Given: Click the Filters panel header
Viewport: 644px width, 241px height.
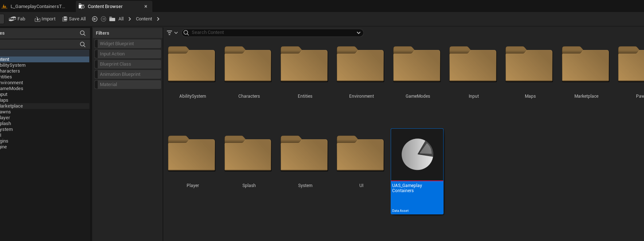Looking at the screenshot, I should pyautogui.click(x=127, y=33).
